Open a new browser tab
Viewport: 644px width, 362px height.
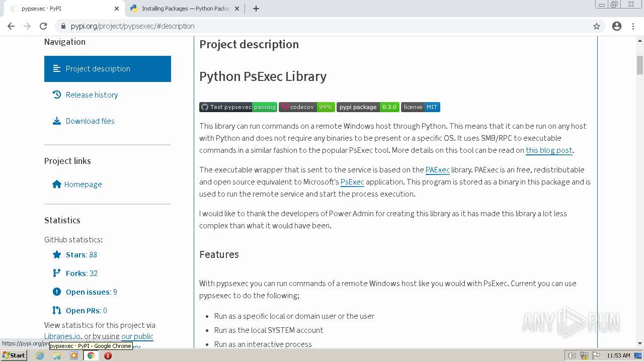point(256,9)
